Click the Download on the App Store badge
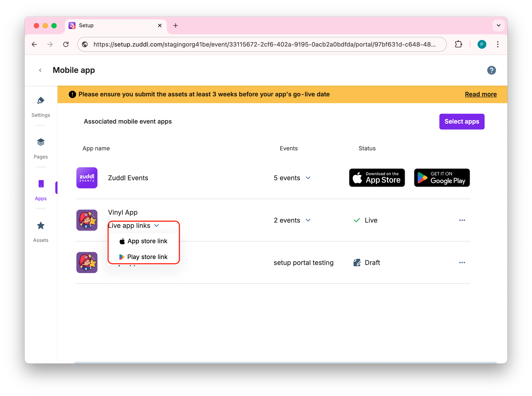This screenshot has width=532, height=396. (377, 178)
